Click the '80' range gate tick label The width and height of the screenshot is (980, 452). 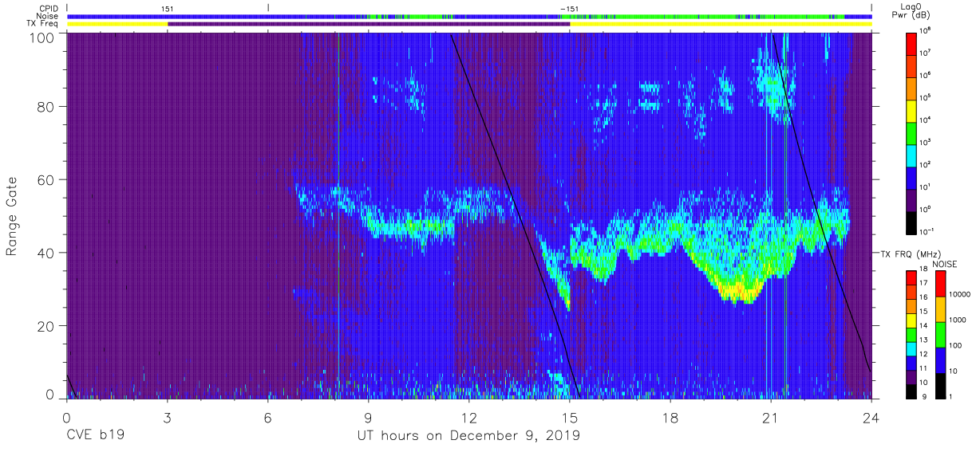pos(46,106)
